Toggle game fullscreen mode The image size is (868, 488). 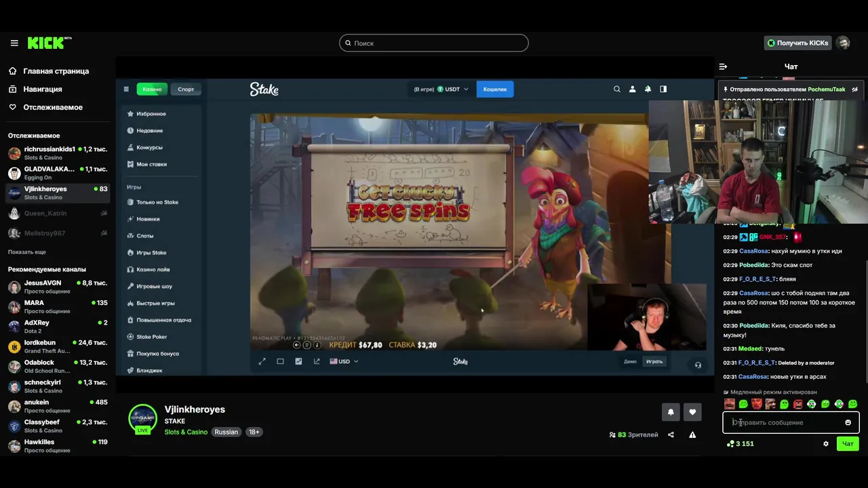[262, 361]
